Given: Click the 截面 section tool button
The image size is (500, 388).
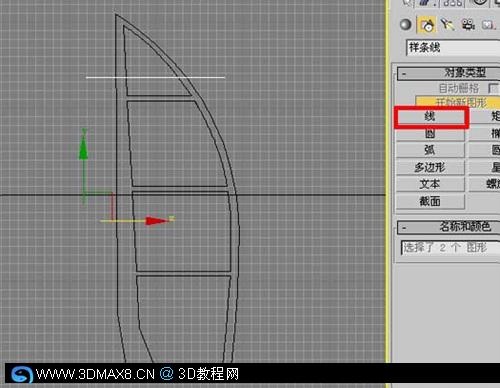Looking at the screenshot, I should click(430, 202).
